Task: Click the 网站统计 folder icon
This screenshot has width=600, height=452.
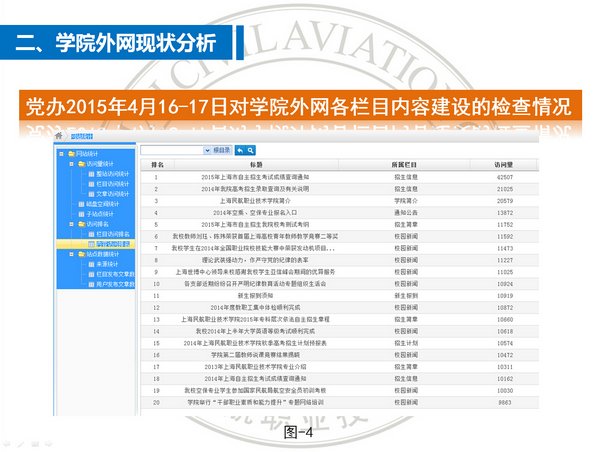Action: tap(69, 154)
